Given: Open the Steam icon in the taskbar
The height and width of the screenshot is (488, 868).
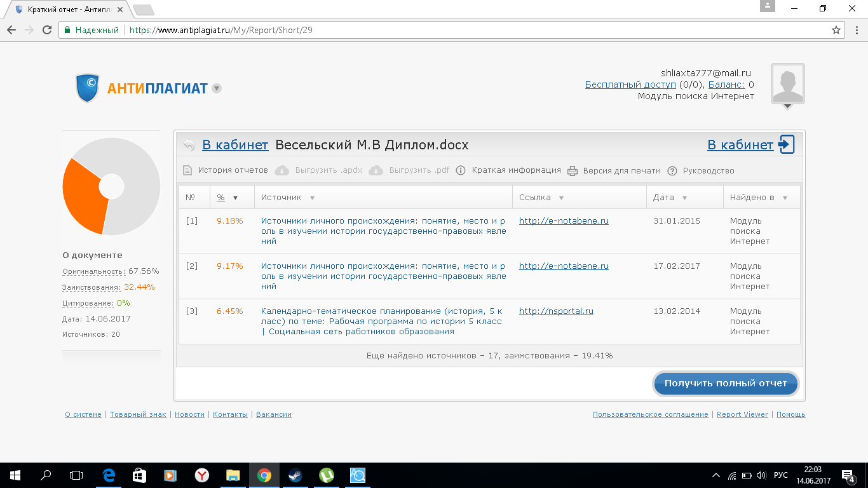Looking at the screenshot, I should coord(295,475).
